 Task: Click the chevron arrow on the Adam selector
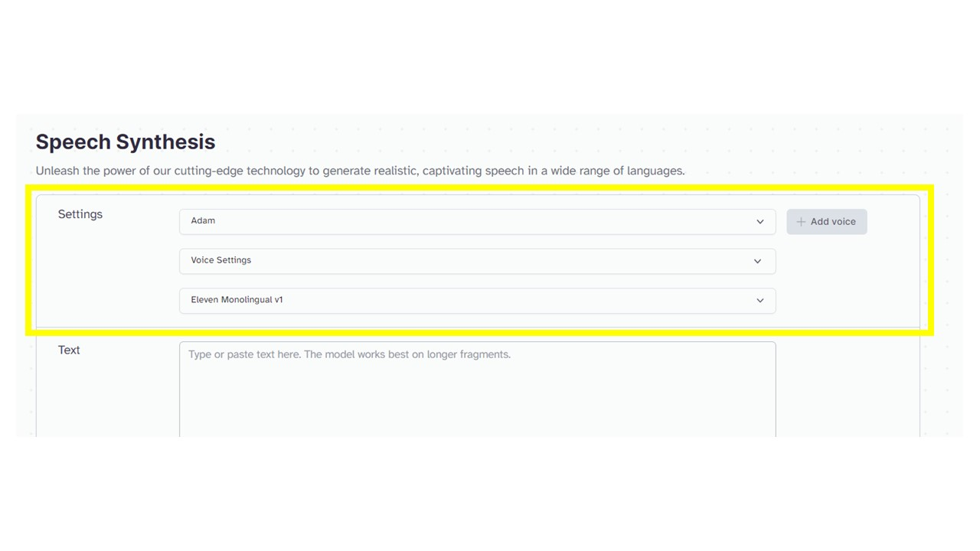click(760, 222)
